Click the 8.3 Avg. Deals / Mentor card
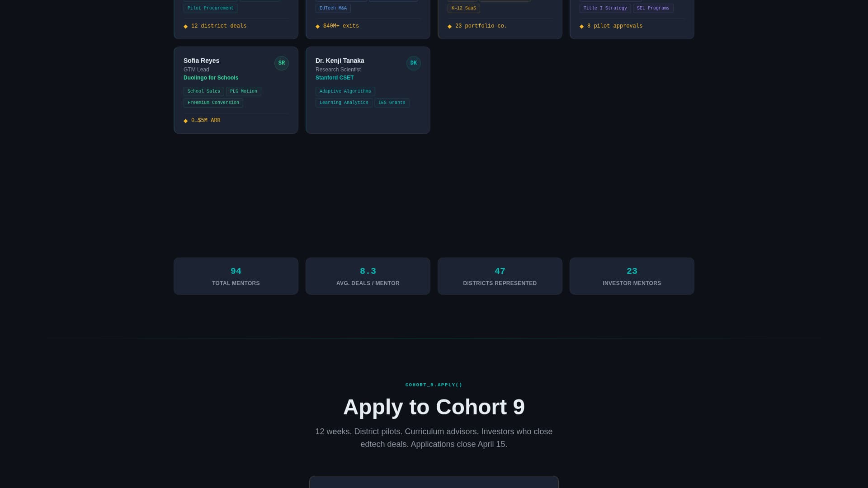 (368, 276)
